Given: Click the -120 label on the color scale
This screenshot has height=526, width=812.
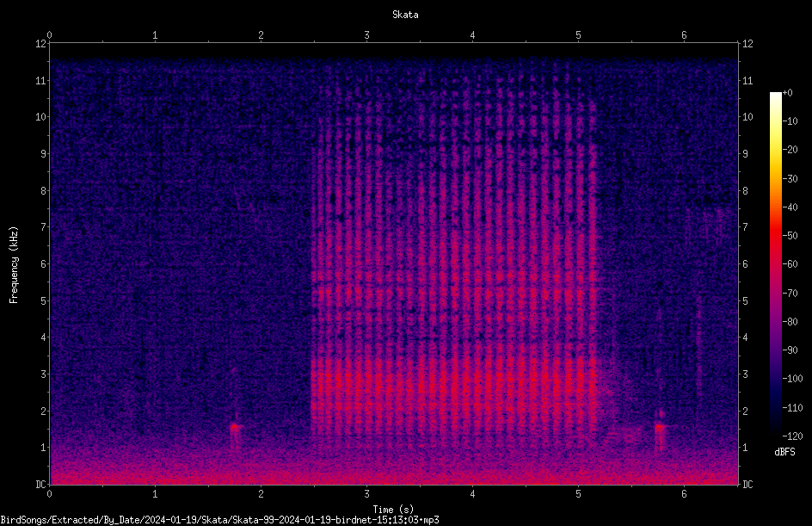Looking at the screenshot, I should 792,436.
